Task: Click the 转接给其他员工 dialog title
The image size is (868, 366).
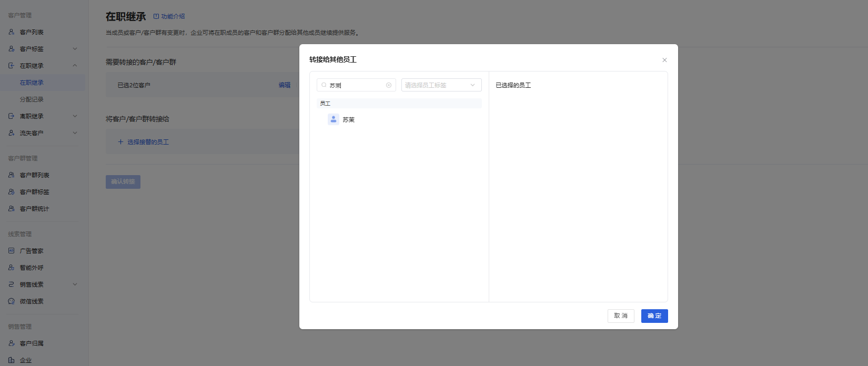Action: (x=333, y=59)
